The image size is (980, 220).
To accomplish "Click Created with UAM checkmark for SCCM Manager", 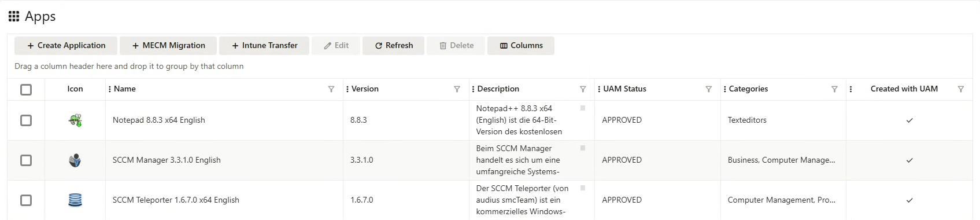I will [909, 160].
